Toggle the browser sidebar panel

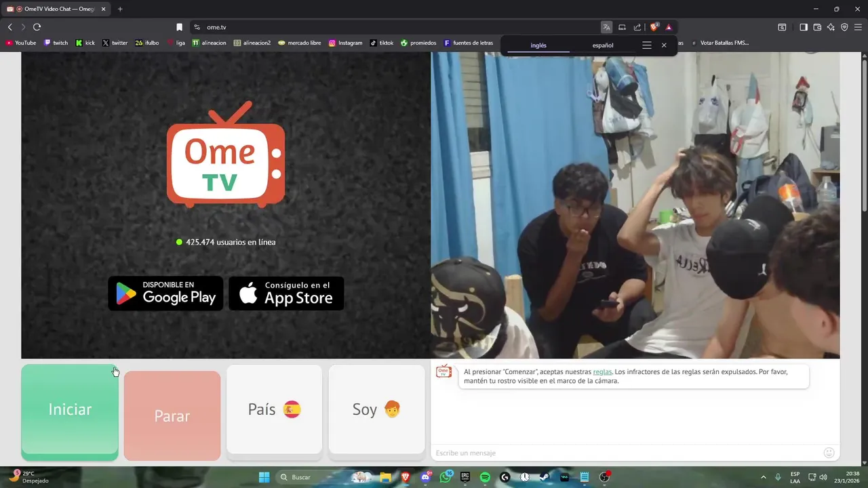coord(804,27)
